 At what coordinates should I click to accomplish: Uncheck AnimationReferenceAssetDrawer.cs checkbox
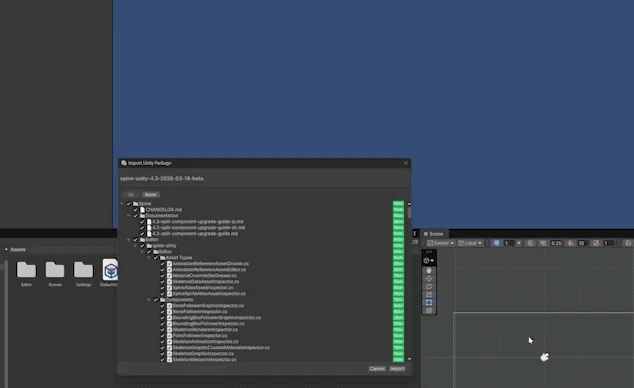click(163, 264)
